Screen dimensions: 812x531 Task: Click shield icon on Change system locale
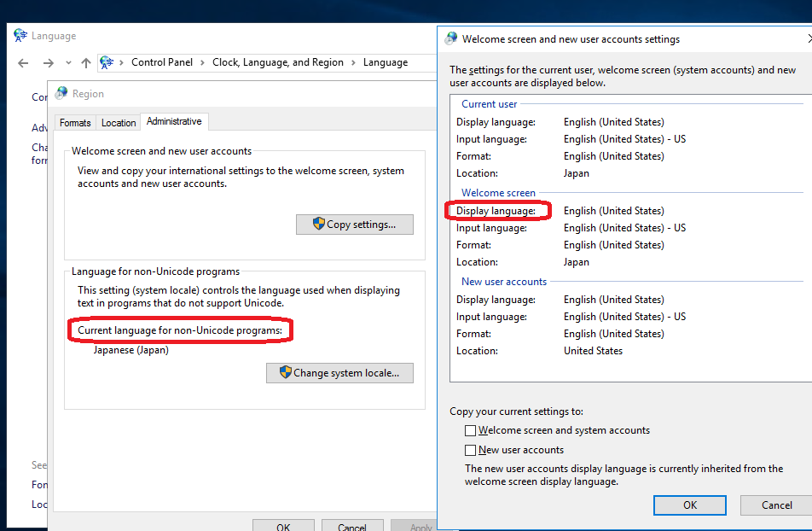[x=286, y=372]
